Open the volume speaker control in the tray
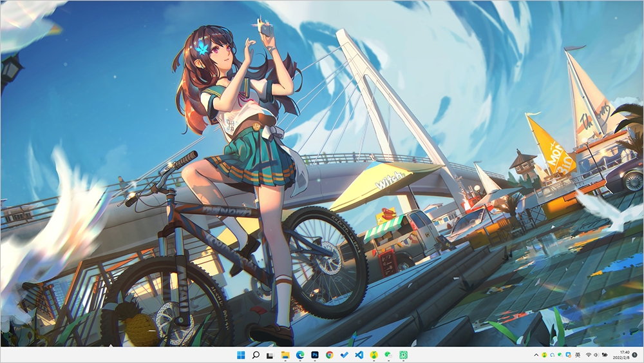The image size is (644, 363). [596, 355]
